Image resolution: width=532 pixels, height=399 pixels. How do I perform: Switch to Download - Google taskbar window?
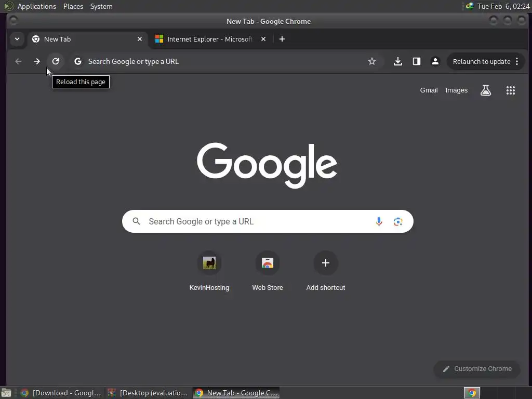click(x=61, y=393)
